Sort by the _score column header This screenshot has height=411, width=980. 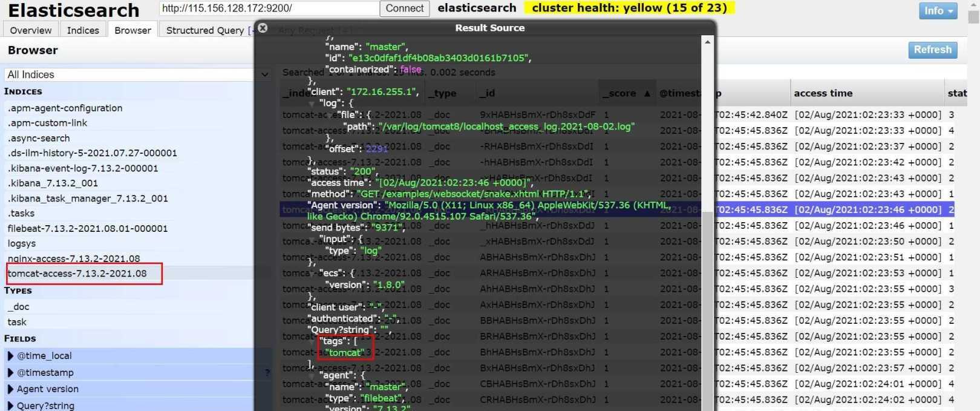(x=626, y=93)
